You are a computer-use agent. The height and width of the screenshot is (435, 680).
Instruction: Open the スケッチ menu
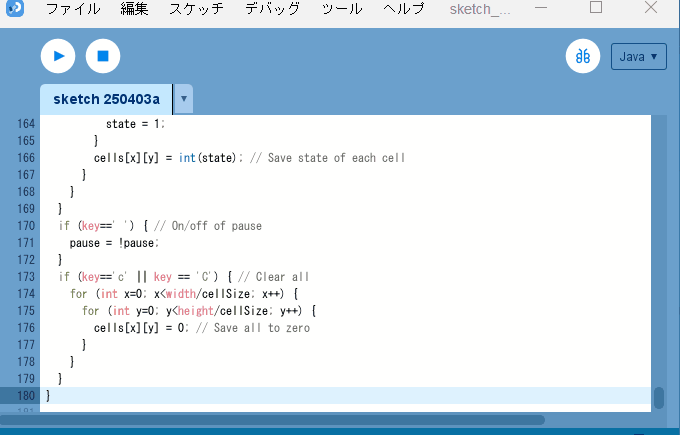[196, 9]
